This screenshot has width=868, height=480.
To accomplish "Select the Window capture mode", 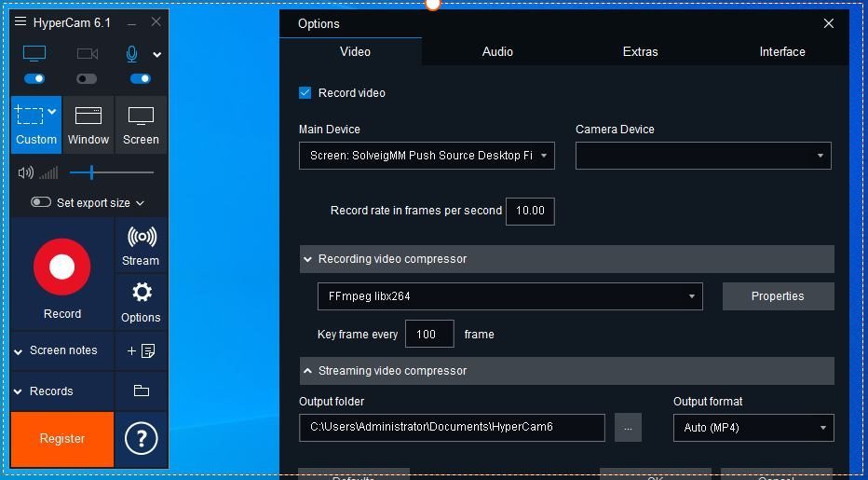I will [x=88, y=125].
